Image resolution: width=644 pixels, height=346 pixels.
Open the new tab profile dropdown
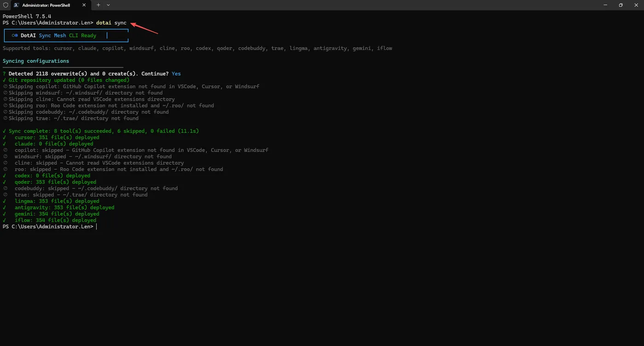(108, 5)
